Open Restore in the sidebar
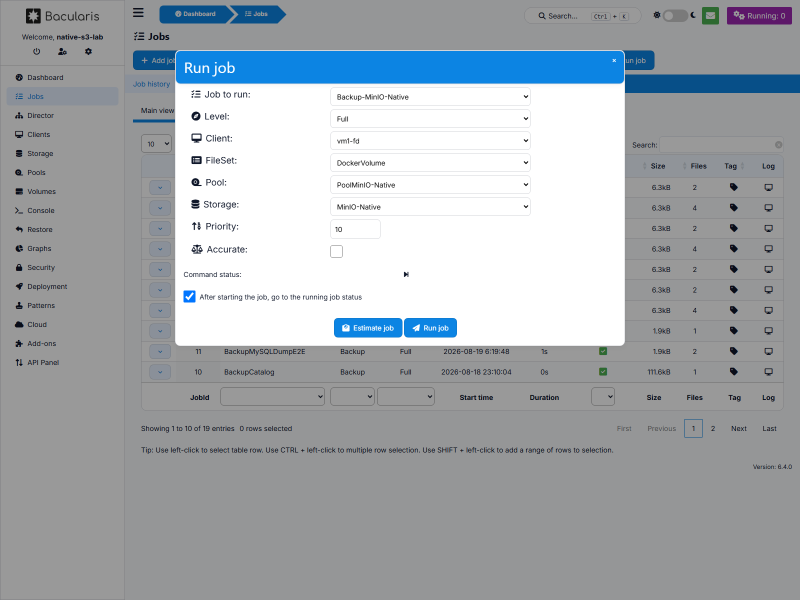This screenshot has width=800, height=600. [62, 230]
